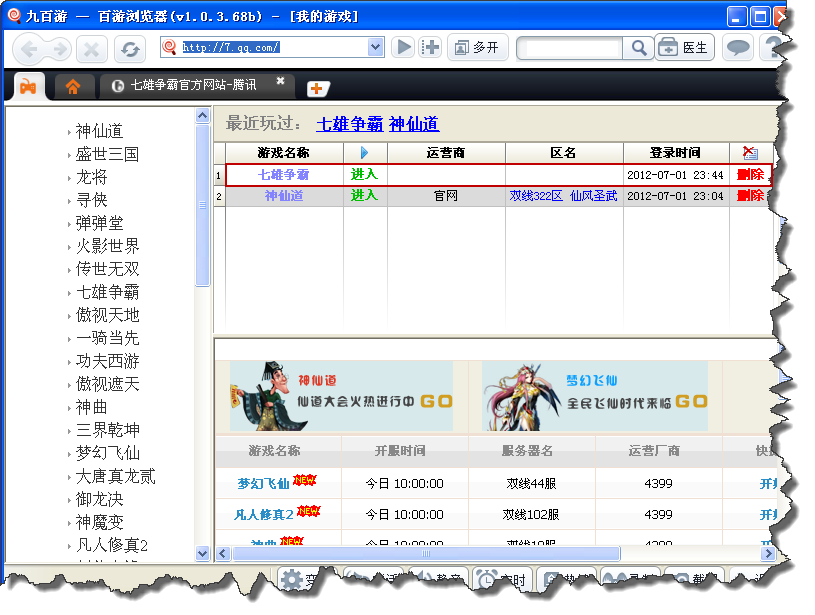Click 双线102服 server cell

tap(531, 515)
